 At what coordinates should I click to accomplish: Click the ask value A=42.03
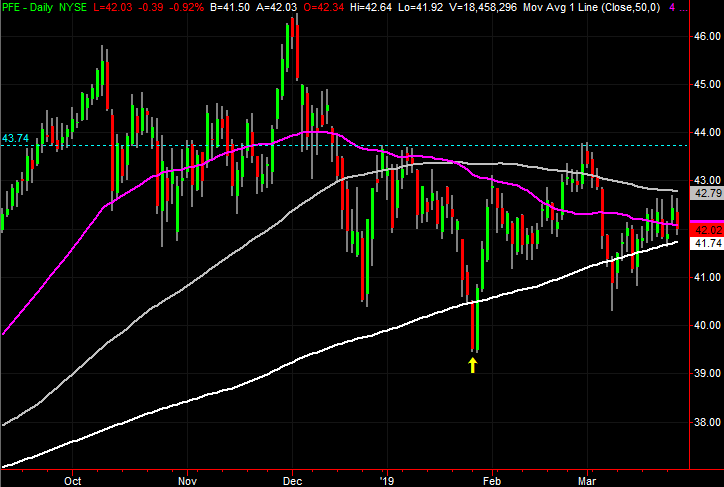click(x=277, y=7)
